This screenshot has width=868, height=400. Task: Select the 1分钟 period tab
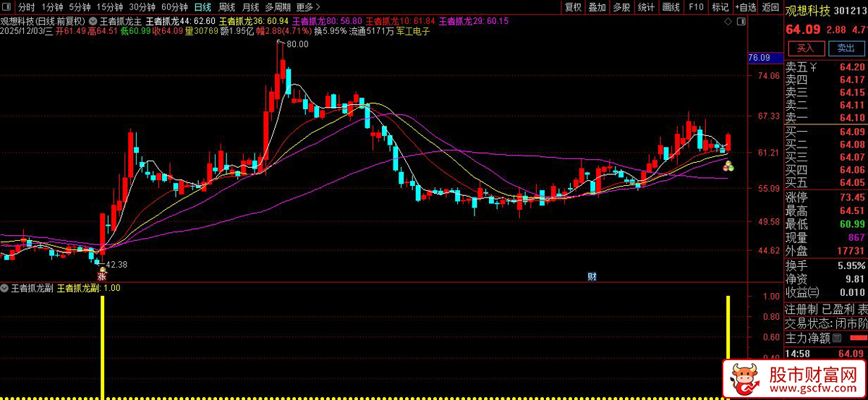pyautogui.click(x=53, y=7)
